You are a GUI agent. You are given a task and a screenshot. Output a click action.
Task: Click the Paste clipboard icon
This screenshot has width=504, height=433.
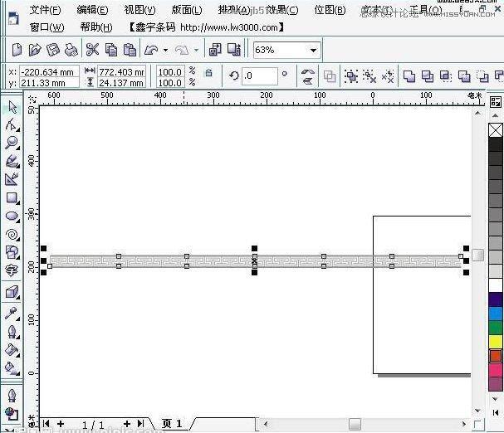coord(130,50)
